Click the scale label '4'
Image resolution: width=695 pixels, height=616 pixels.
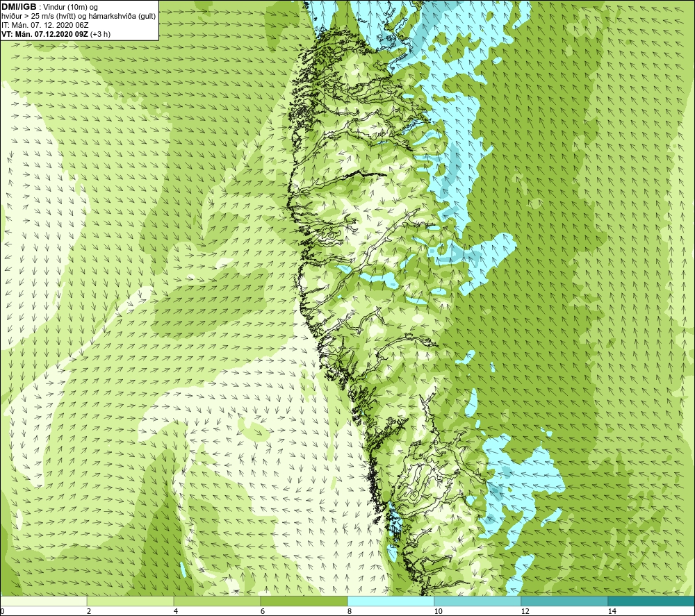tap(176, 611)
